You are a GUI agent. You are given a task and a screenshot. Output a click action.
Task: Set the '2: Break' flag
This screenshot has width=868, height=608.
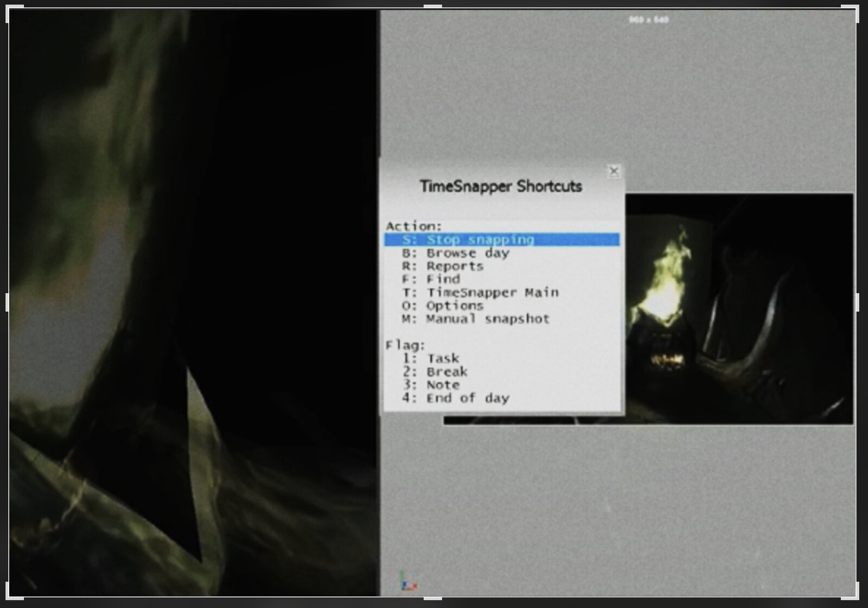pos(435,372)
